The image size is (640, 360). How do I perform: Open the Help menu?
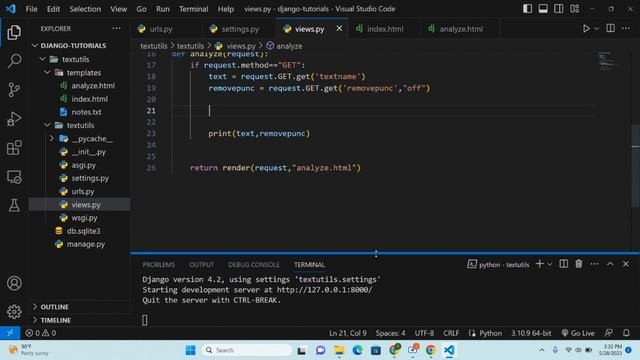225,9
